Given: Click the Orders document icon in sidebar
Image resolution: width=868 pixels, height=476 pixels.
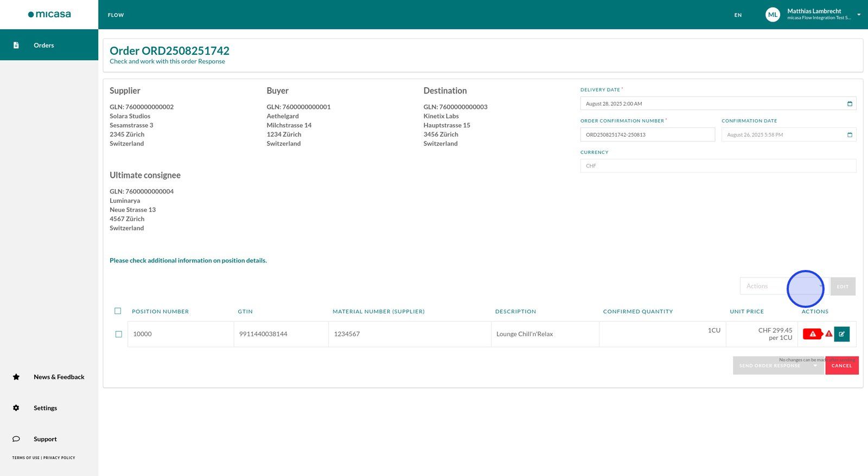Looking at the screenshot, I should tap(16, 45).
